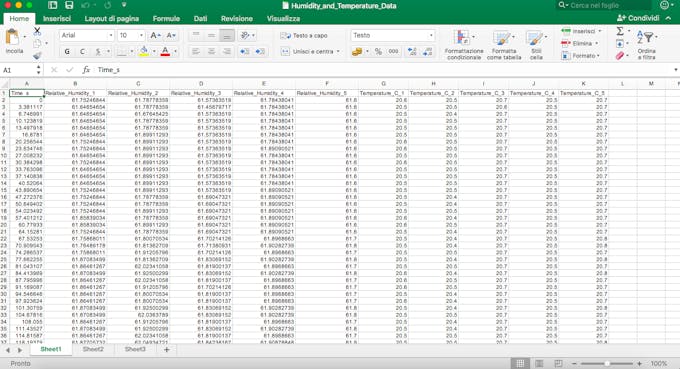This screenshot has height=369, width=680.
Task: Click the pink eraser clear icon
Action: coord(620,56)
